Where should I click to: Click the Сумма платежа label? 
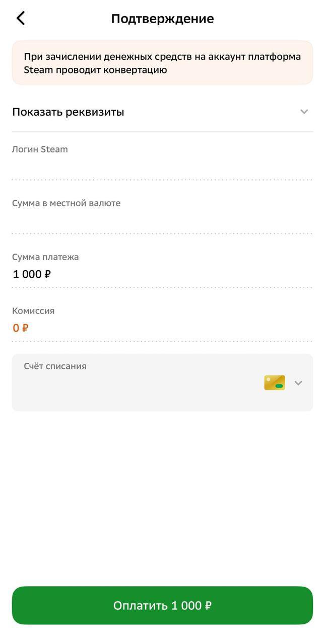[x=45, y=257]
